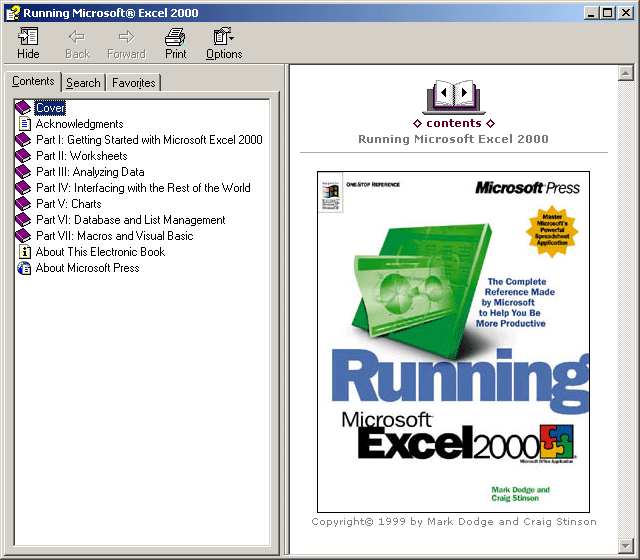Image resolution: width=640 pixels, height=560 pixels.
Task: Select Part V: Charts
Action: (69, 204)
